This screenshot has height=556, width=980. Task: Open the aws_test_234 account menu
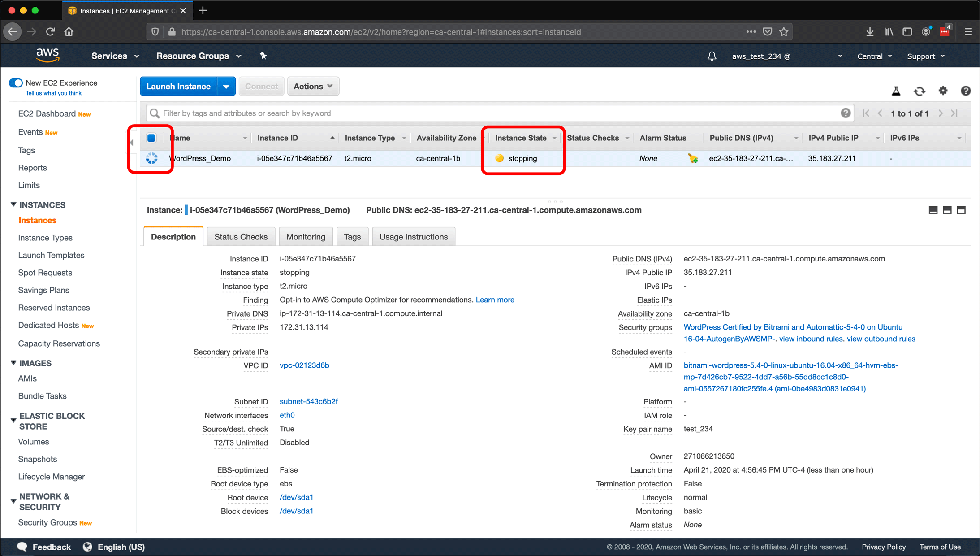(x=787, y=56)
